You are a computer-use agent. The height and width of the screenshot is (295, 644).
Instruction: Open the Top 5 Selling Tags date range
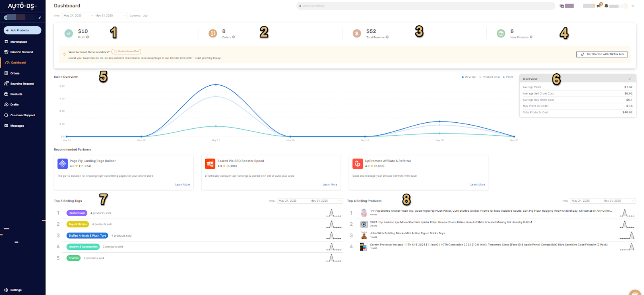pyautogui.click(x=309, y=201)
